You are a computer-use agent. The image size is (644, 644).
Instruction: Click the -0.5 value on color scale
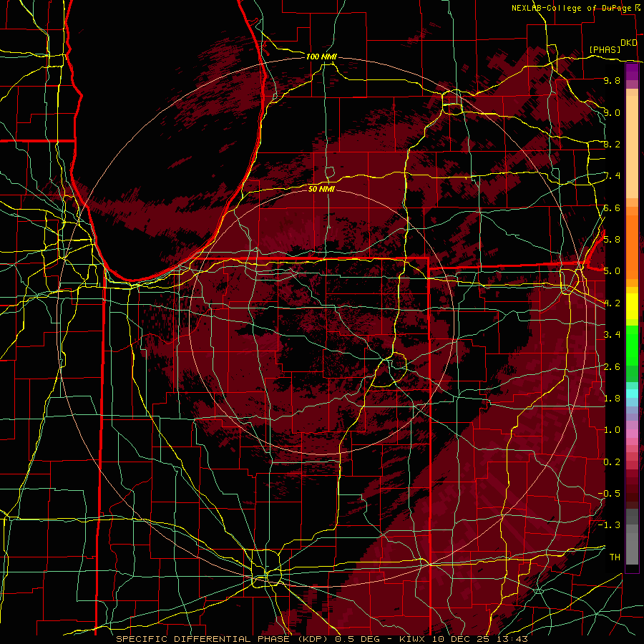click(x=609, y=494)
